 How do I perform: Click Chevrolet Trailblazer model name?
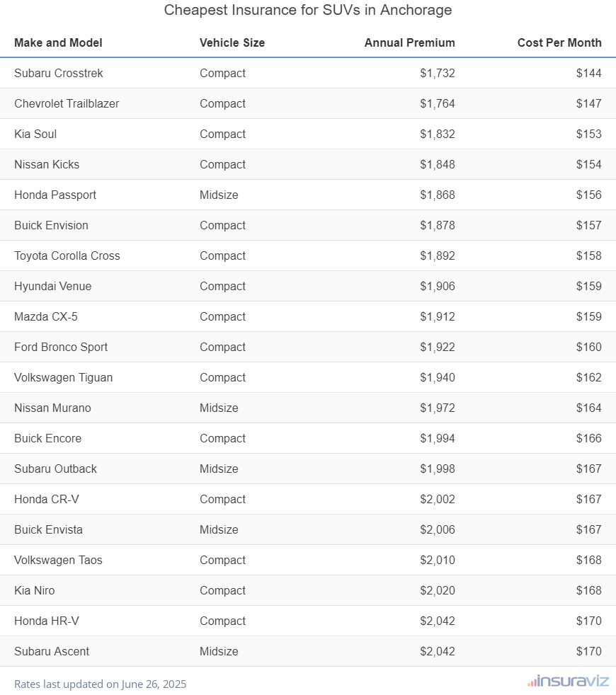67,103
